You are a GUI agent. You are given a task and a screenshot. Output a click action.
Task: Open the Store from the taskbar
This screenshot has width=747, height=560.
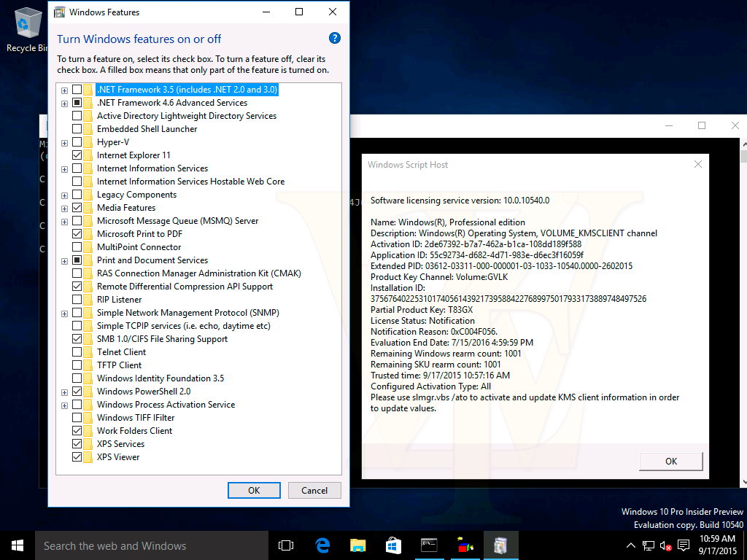(x=393, y=545)
